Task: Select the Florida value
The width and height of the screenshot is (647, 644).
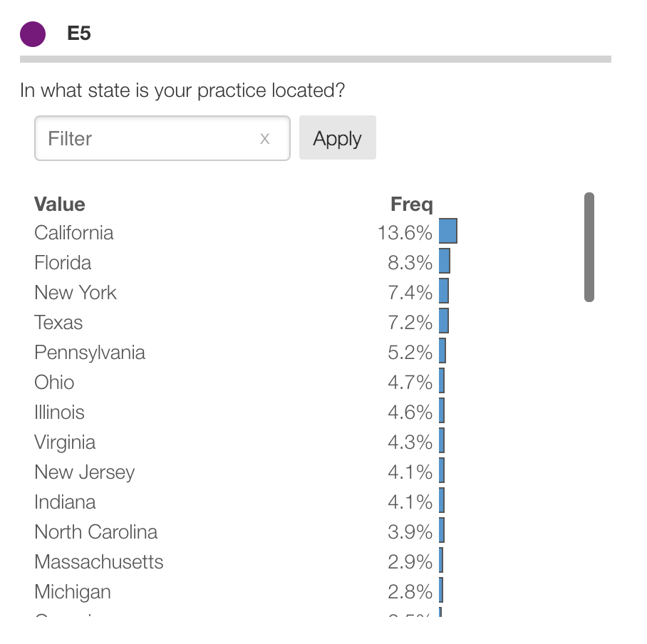Action: (x=63, y=263)
